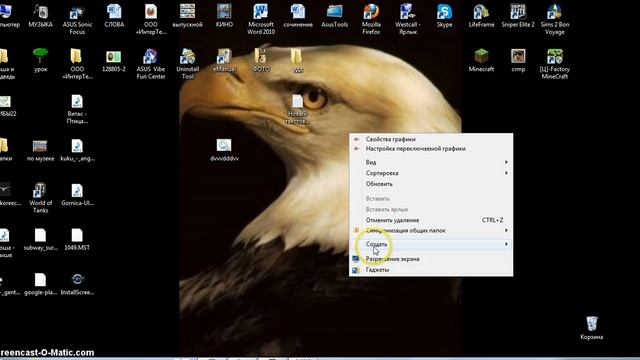Image resolution: width=640 pixels, height=360 pixels.
Task: Select the урок tree icon
Action: (x=40, y=60)
